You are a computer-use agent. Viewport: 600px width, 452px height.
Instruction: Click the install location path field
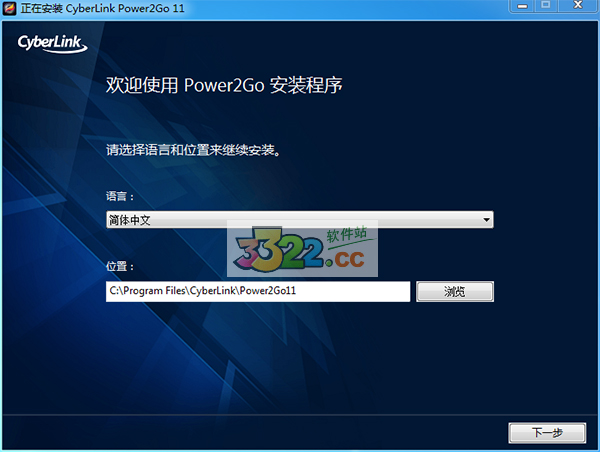tap(258, 291)
